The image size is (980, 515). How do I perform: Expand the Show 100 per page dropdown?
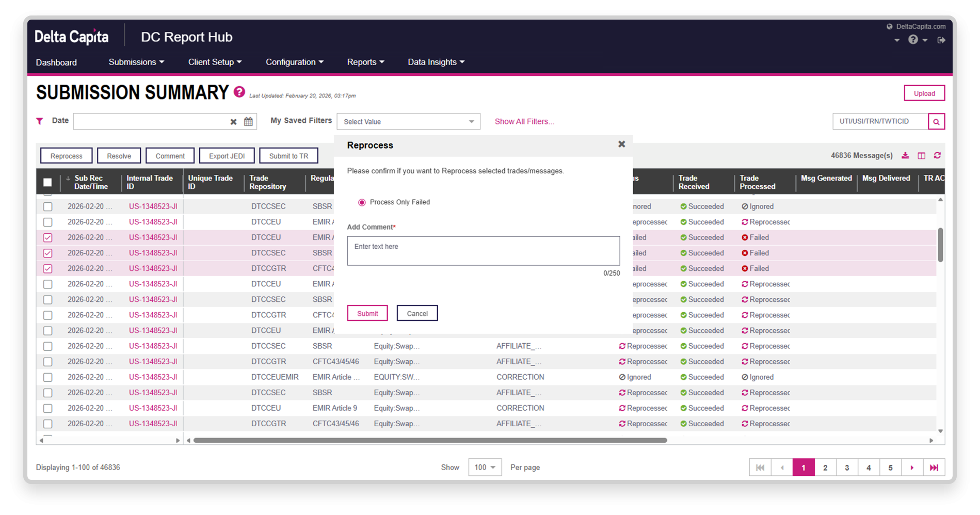click(x=485, y=468)
